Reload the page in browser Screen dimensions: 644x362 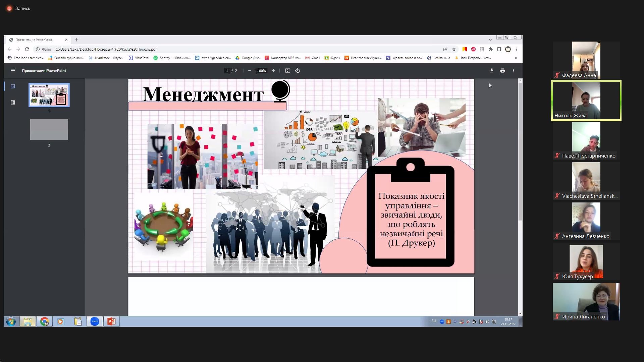coord(27,49)
